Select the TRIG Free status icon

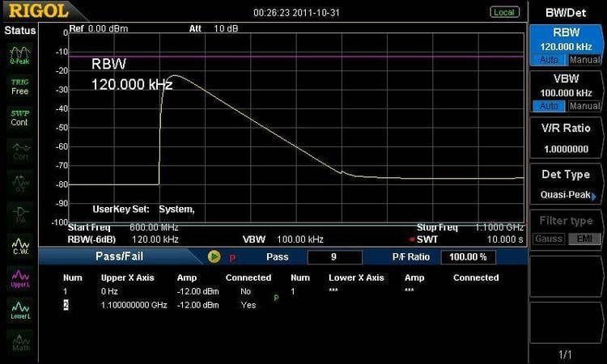[19, 86]
